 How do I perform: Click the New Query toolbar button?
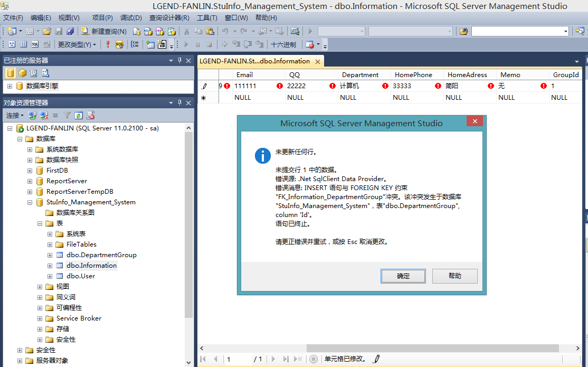click(x=105, y=31)
